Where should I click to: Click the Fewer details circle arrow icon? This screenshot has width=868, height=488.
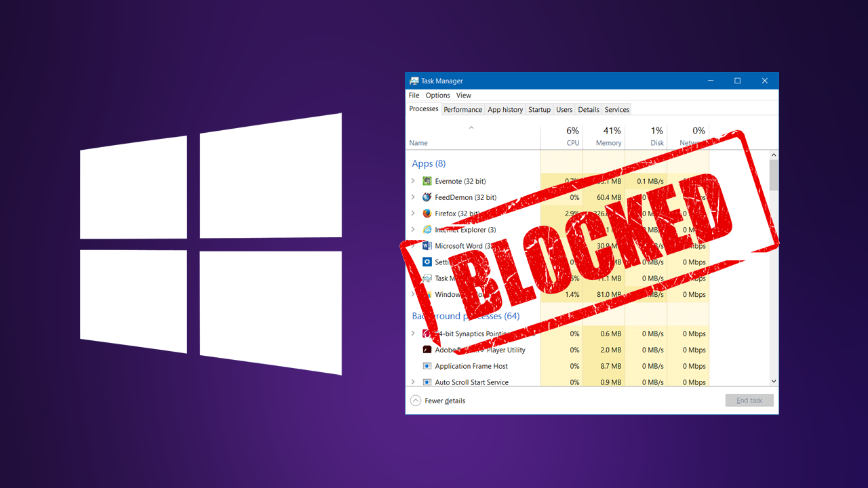[x=416, y=401]
